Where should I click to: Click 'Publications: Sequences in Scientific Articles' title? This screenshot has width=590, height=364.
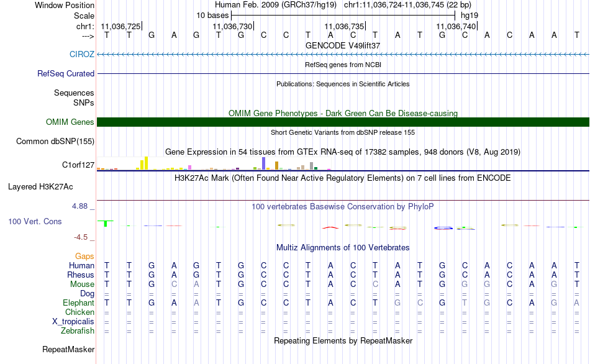point(343,84)
